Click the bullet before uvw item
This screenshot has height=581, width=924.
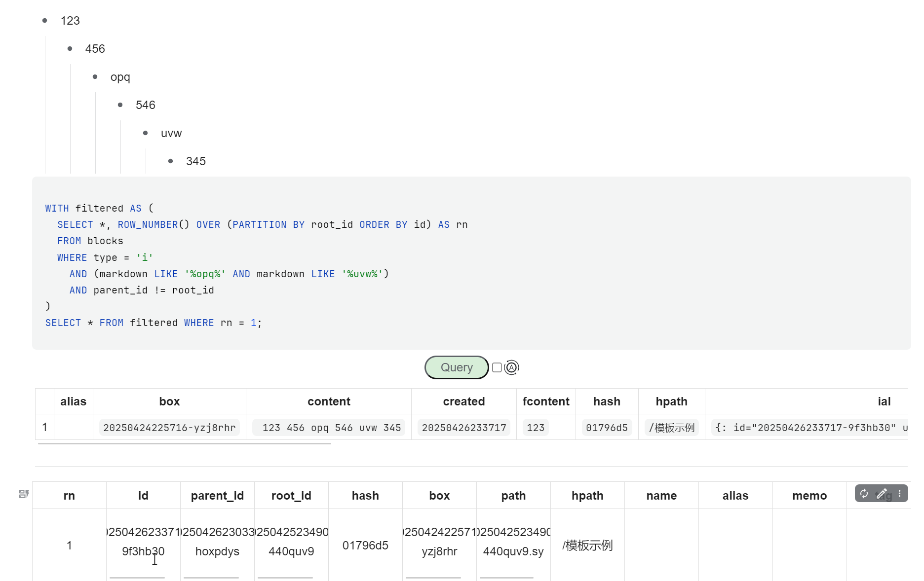click(146, 133)
